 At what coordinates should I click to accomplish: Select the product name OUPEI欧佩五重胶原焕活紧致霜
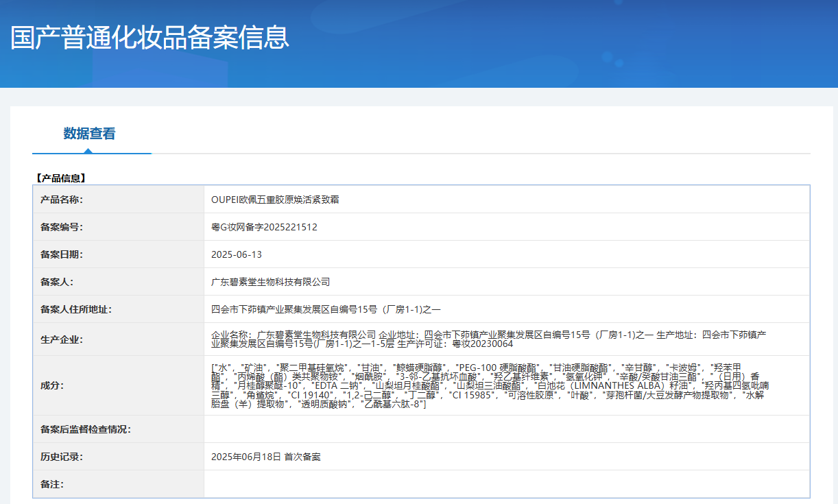(275, 200)
